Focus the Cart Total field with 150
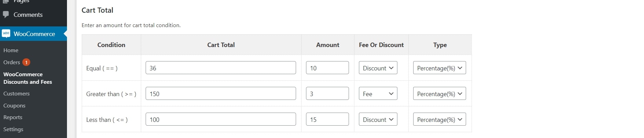Screen dimensions: 644x138 click(x=221, y=94)
